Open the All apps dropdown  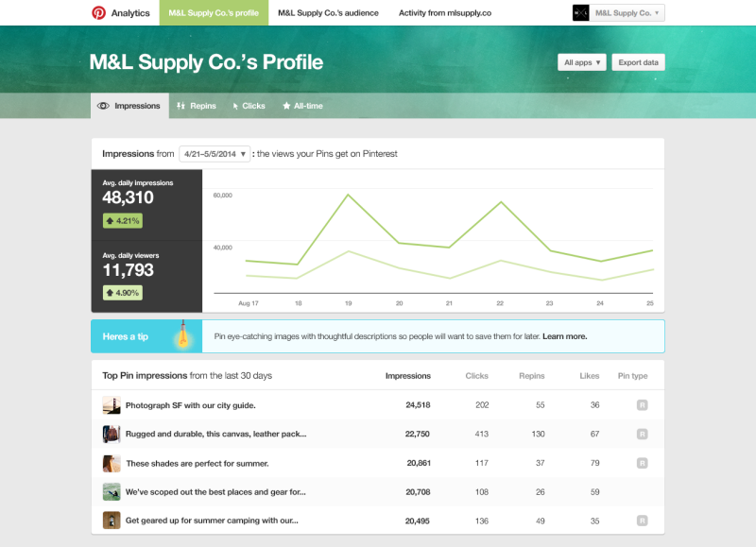[582, 62]
